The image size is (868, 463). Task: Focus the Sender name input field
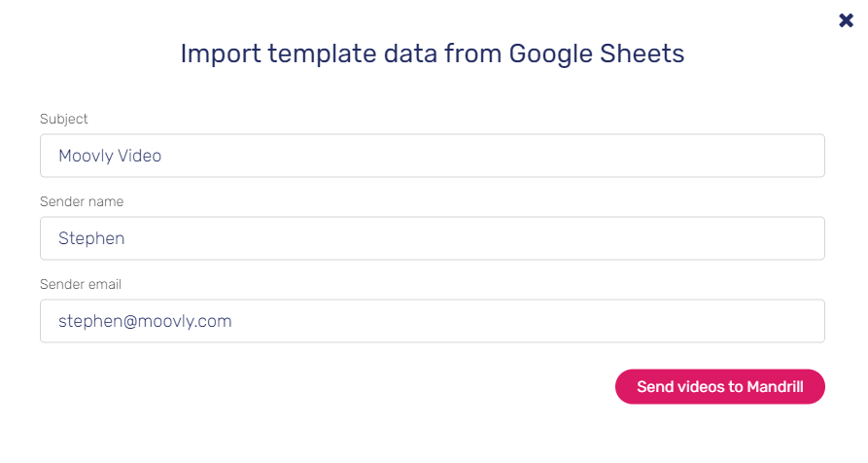[433, 238]
